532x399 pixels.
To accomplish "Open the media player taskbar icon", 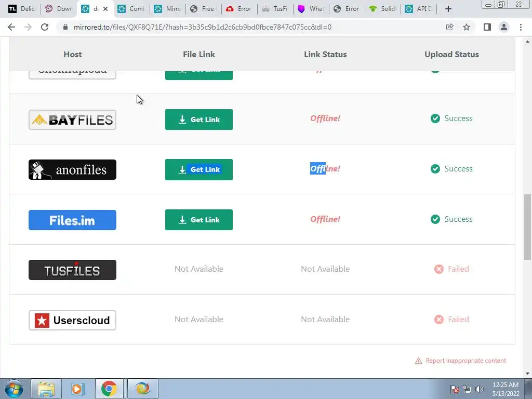I will point(77,389).
